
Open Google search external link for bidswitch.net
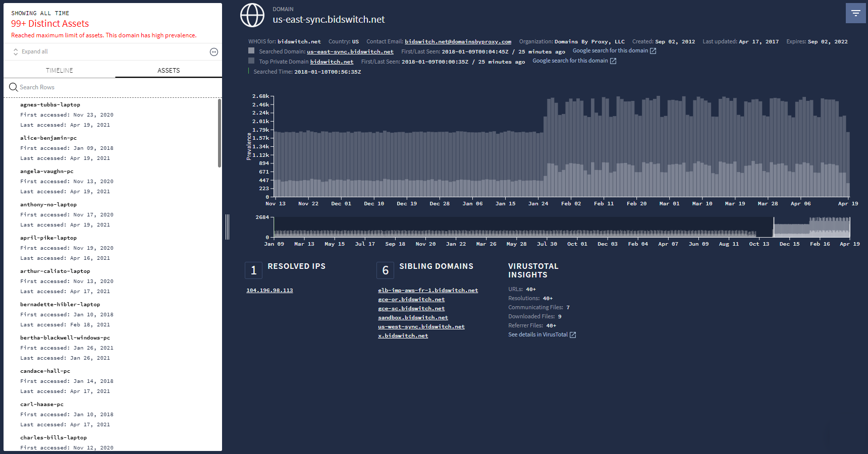[x=613, y=60]
